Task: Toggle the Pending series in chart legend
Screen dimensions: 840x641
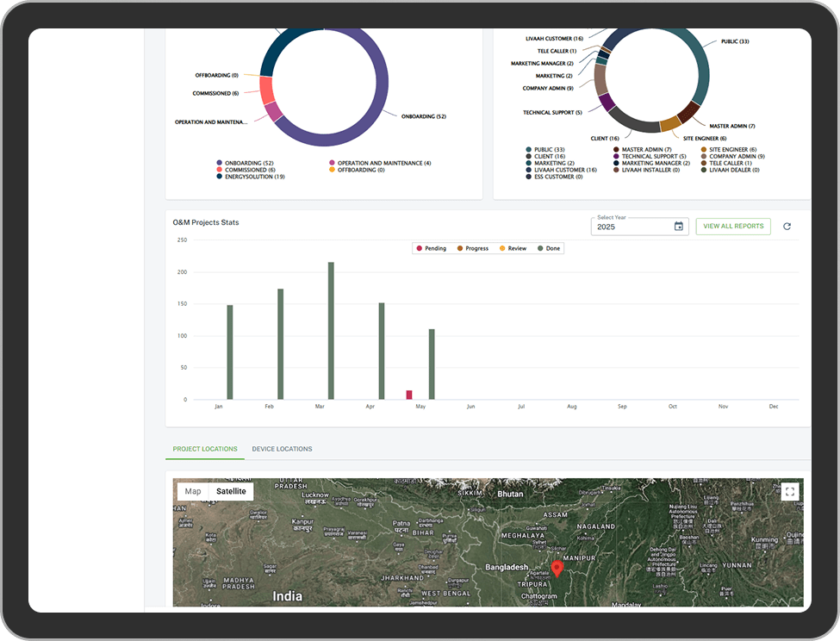Action: [431, 248]
